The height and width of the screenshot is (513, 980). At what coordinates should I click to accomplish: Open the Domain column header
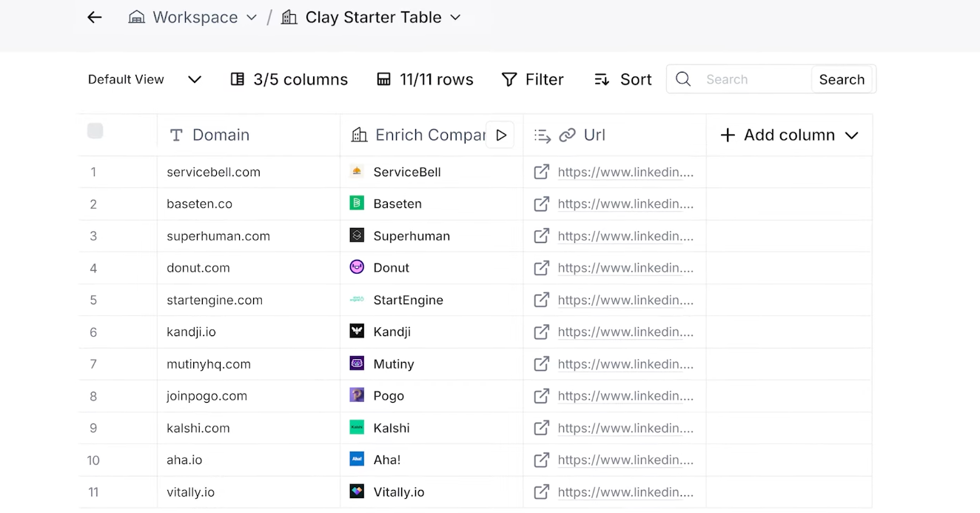(249, 135)
